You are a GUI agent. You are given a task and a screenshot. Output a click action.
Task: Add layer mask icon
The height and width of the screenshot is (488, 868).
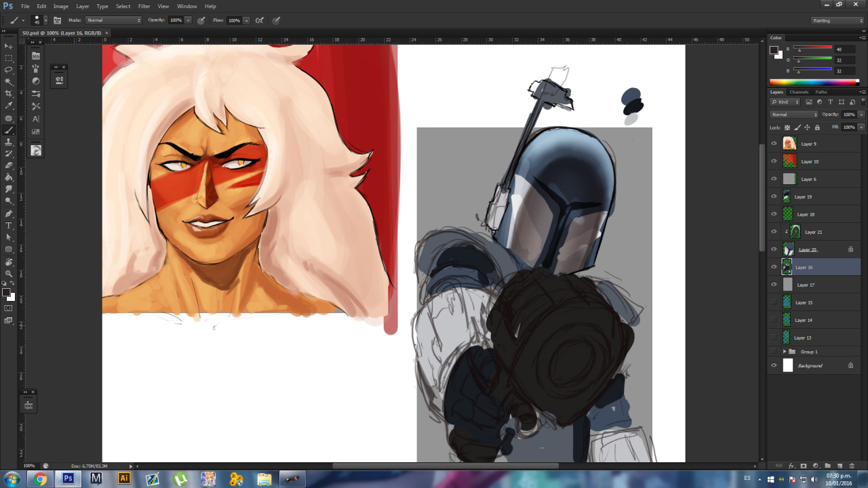[x=804, y=466]
